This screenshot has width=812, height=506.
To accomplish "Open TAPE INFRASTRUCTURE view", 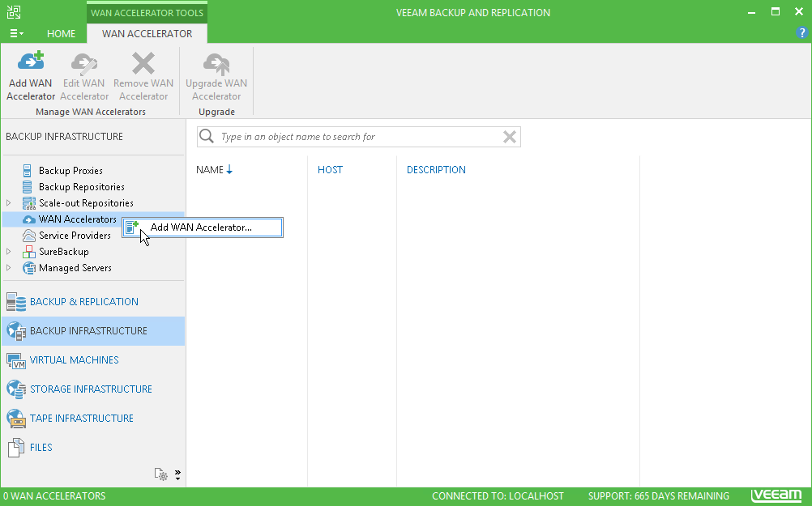I will (82, 418).
